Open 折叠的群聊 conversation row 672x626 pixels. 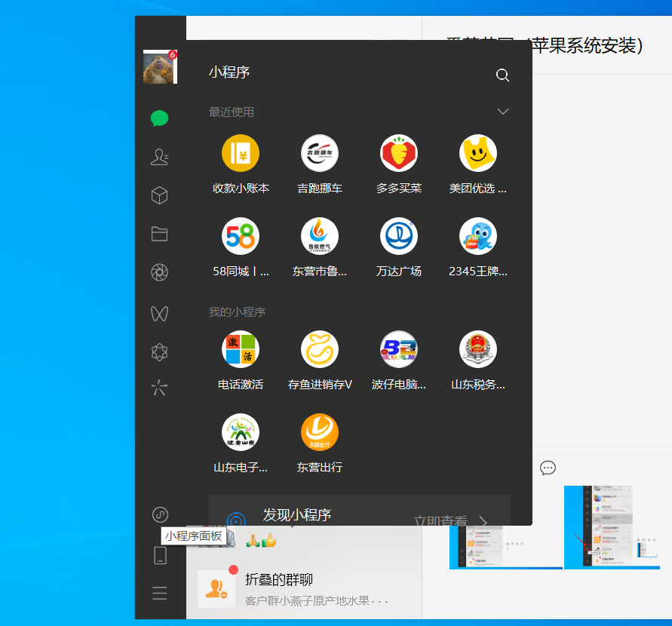[304, 589]
